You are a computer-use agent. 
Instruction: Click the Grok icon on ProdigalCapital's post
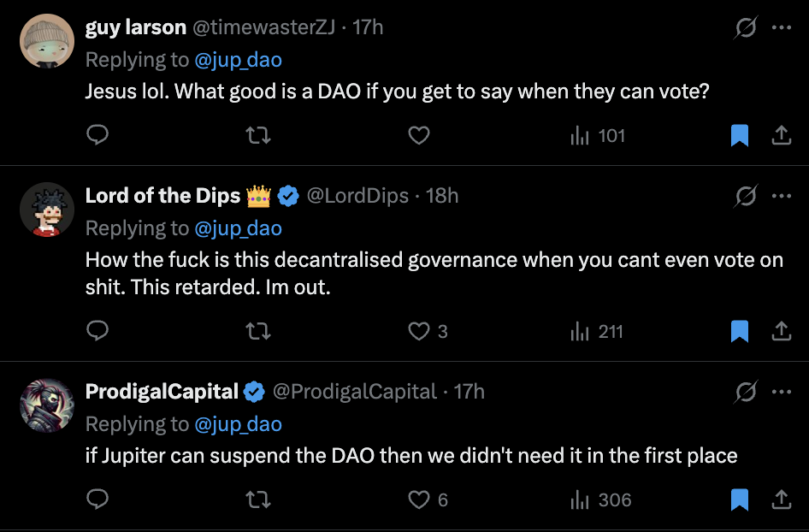coord(743,392)
